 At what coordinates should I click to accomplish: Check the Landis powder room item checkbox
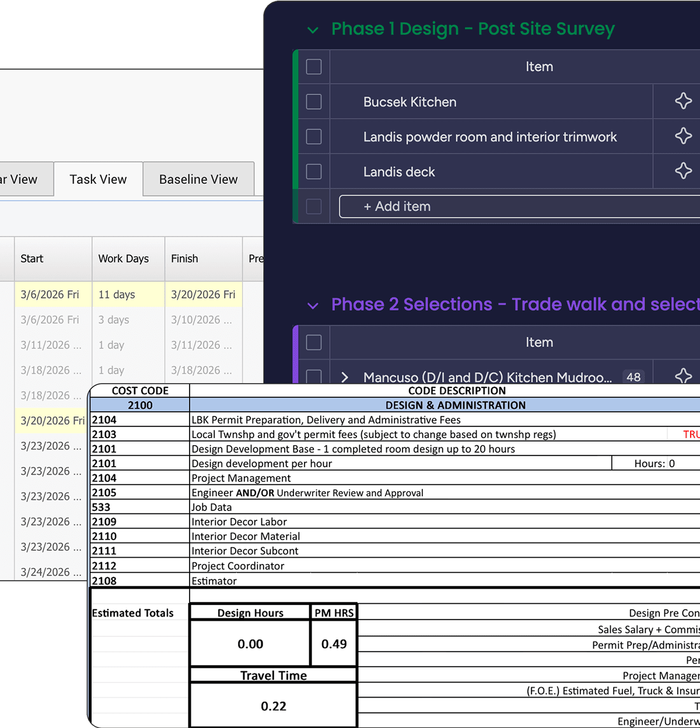tap(314, 136)
